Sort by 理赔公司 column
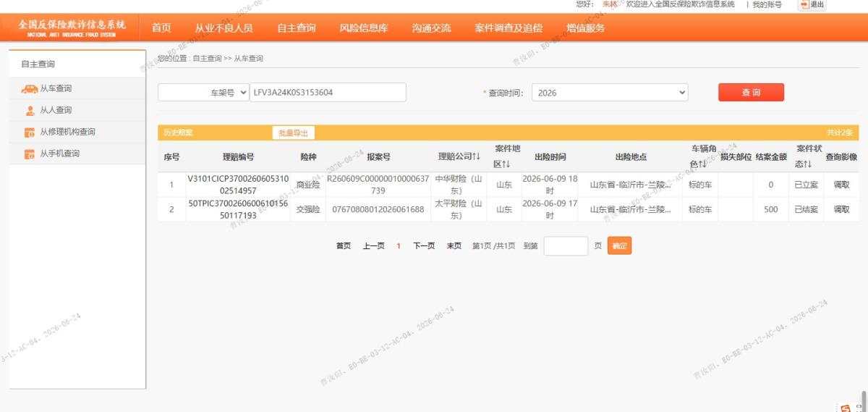Screen dimensions: 868x412 459,157
